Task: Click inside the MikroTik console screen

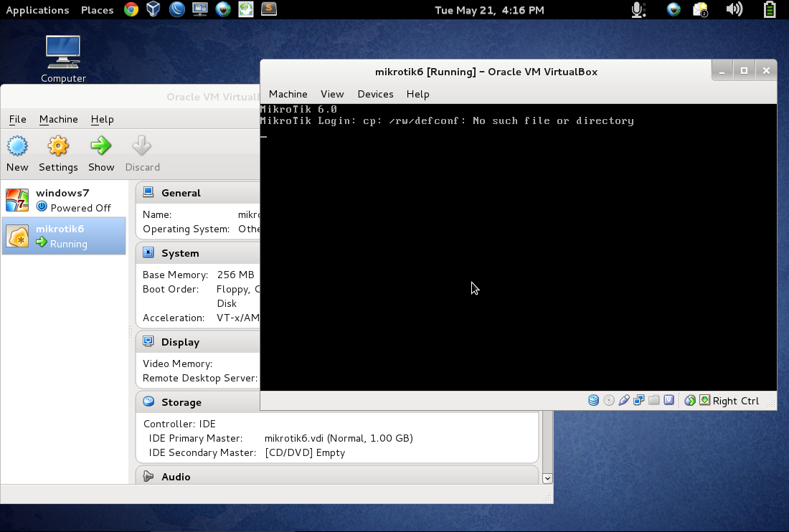Action: [x=519, y=247]
